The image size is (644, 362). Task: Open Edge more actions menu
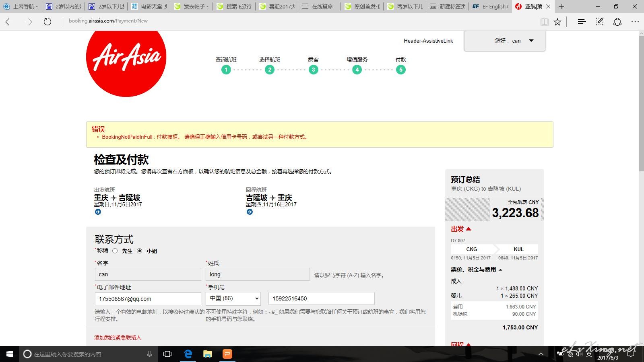tap(635, 22)
